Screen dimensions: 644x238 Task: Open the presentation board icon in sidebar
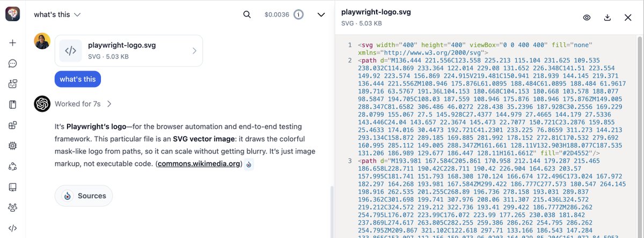pyautogui.click(x=13, y=187)
